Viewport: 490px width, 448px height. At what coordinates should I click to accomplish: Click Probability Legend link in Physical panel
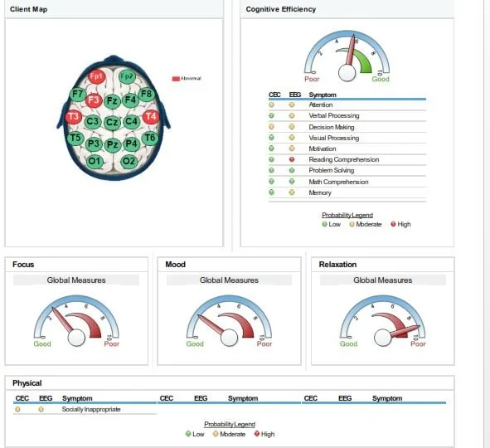click(230, 424)
